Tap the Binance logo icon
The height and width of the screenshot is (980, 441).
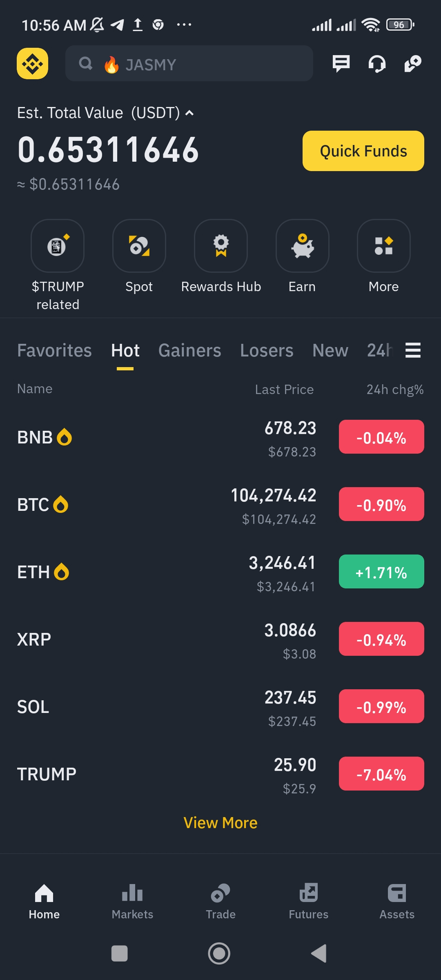pos(32,64)
